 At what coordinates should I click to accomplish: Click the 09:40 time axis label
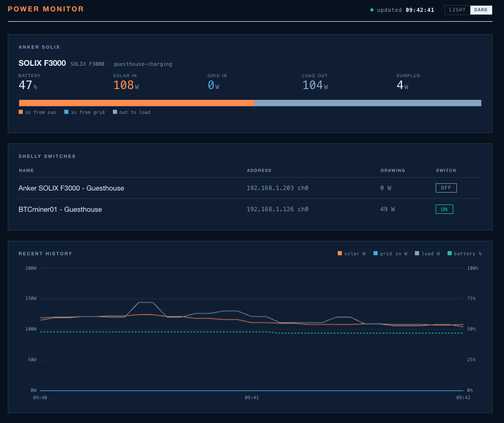tap(40, 398)
